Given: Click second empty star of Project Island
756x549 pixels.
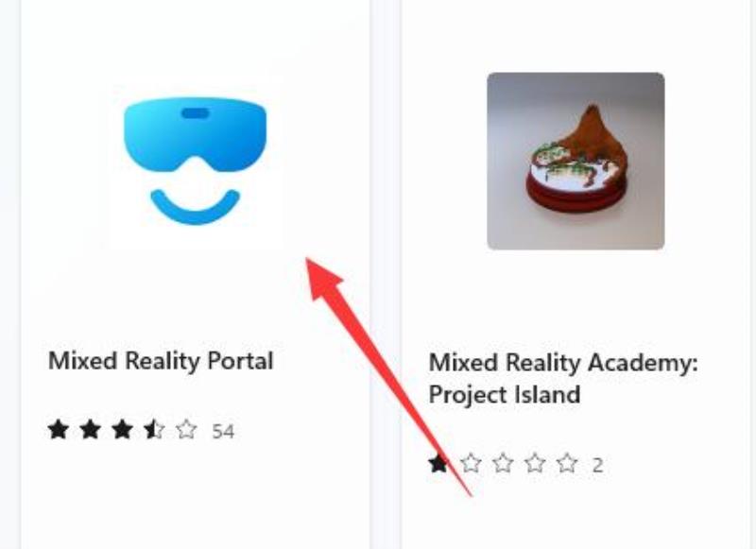Looking at the screenshot, I should point(471,463).
